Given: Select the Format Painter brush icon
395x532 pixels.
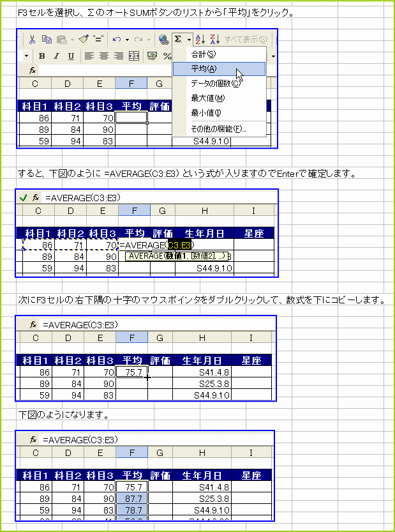Looking at the screenshot, I should click(x=84, y=40).
